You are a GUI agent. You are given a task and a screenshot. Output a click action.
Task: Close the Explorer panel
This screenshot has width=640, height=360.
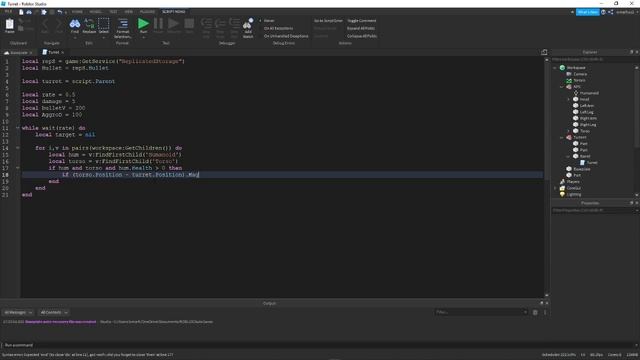pyautogui.click(x=636, y=52)
